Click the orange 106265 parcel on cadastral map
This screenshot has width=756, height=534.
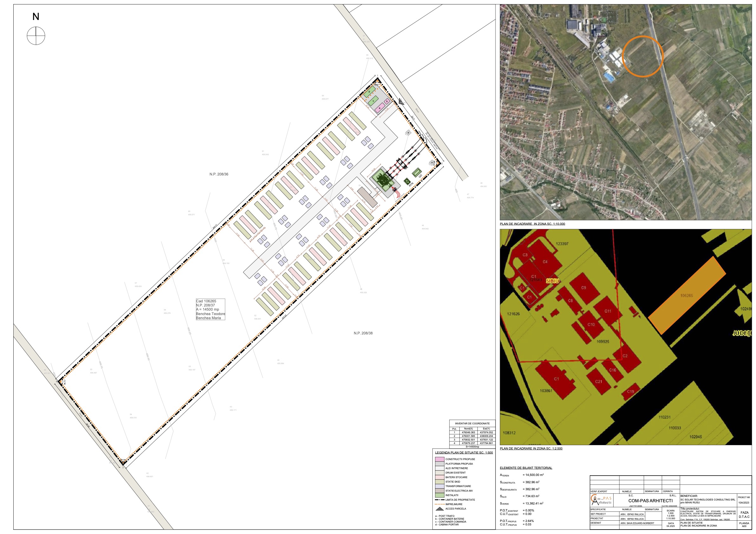tap(687, 295)
